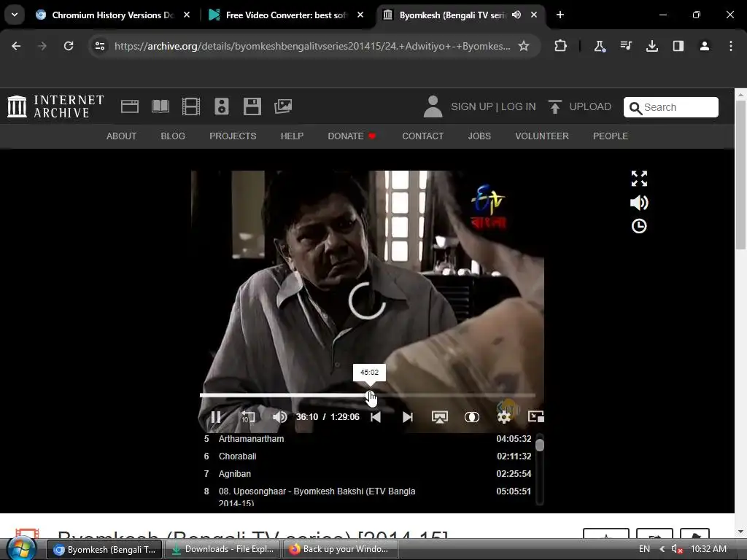Cast video via AirPlay icon
Screen dimensions: 747x560
coord(439,417)
